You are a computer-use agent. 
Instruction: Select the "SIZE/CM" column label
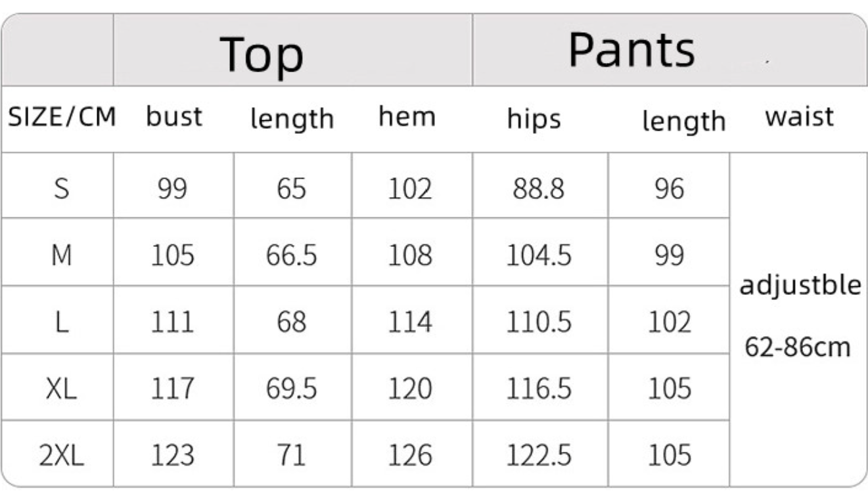tap(62, 118)
